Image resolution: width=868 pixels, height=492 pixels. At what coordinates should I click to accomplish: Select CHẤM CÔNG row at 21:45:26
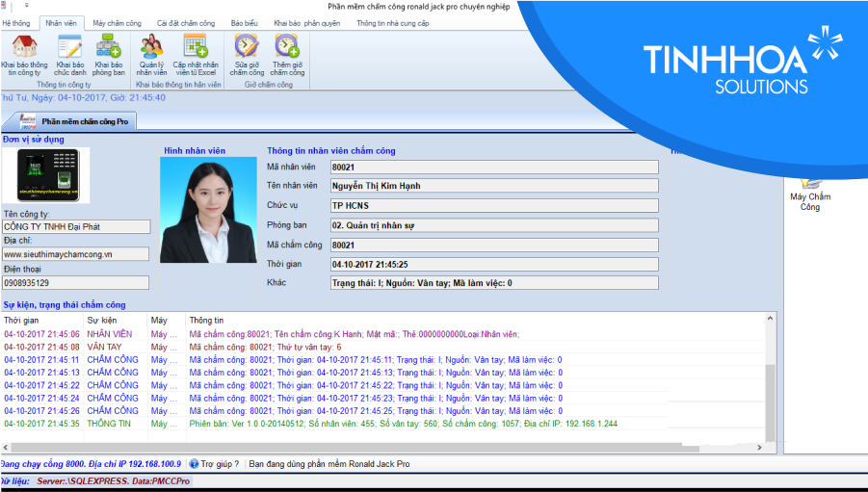(x=383, y=411)
